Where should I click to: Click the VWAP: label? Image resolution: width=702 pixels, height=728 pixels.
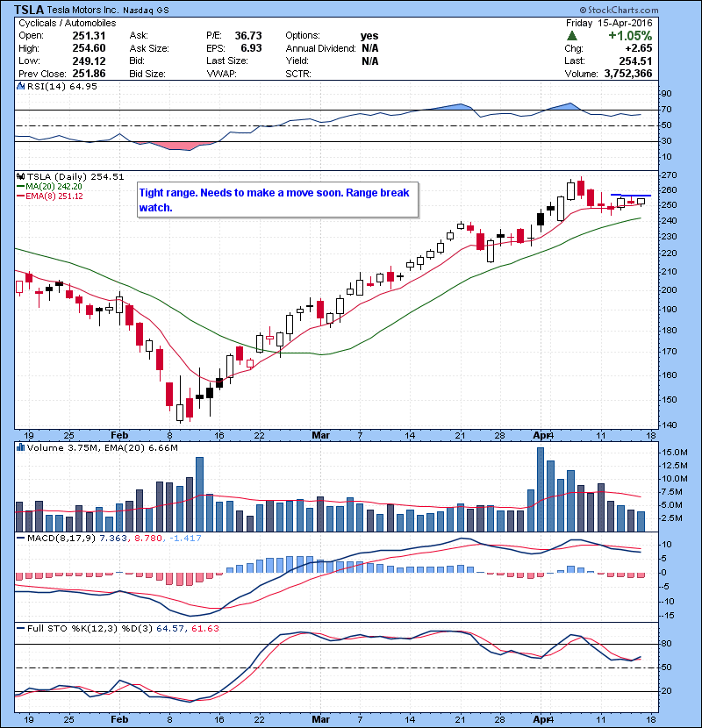[222, 74]
